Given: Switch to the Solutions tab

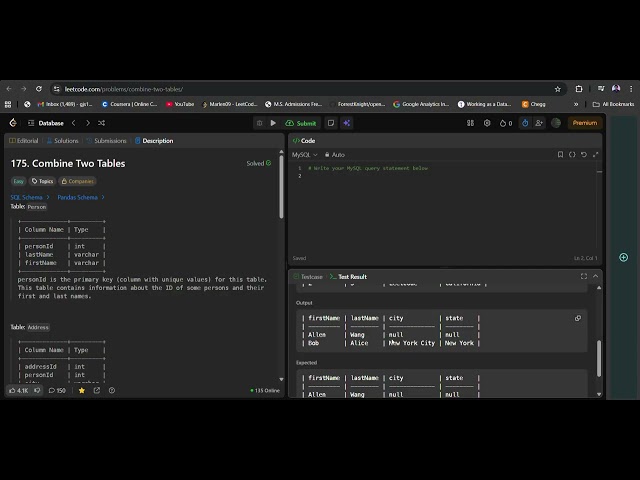Looking at the screenshot, I should pos(63,141).
